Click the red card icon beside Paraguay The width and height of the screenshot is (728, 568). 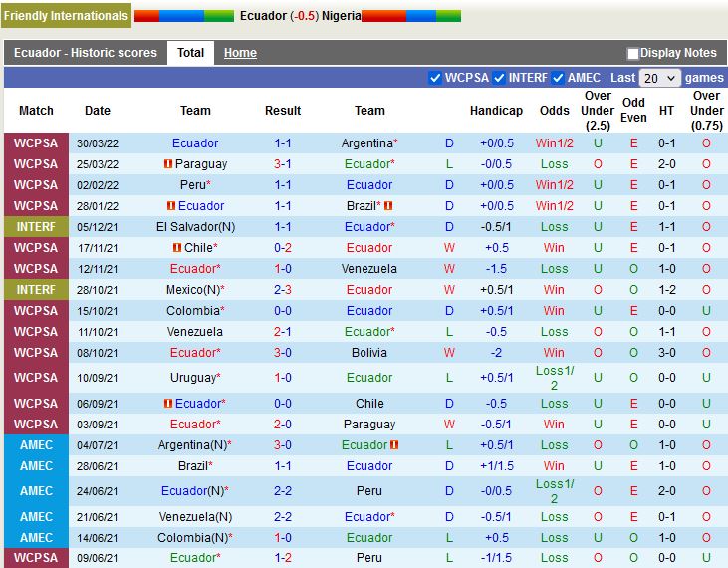pyautogui.click(x=168, y=164)
